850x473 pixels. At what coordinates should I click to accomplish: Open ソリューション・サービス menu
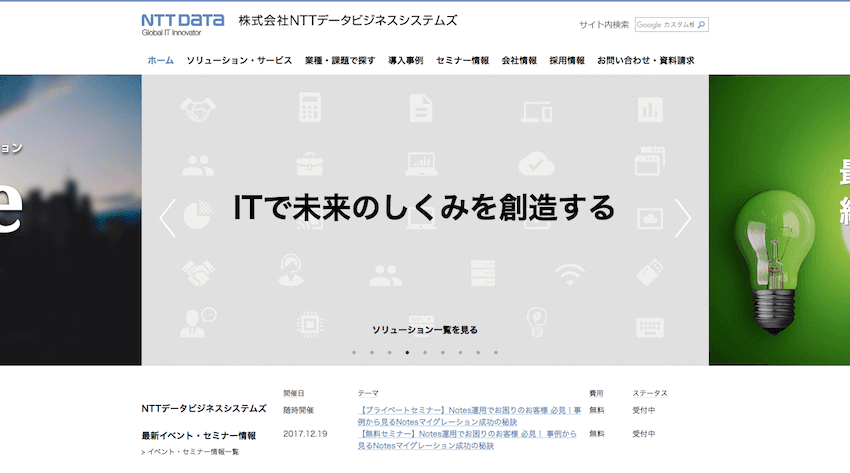point(239,60)
